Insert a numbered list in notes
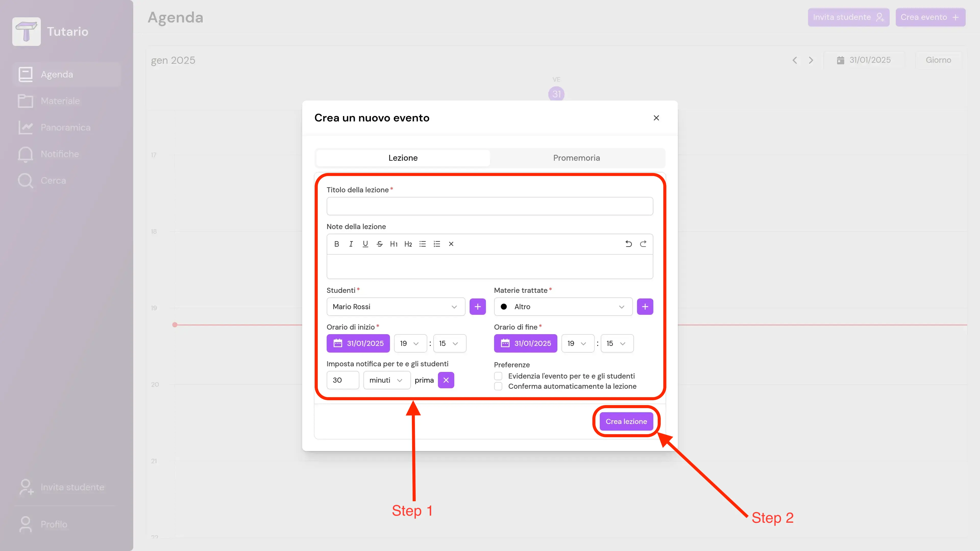The image size is (980, 551). [x=437, y=244]
